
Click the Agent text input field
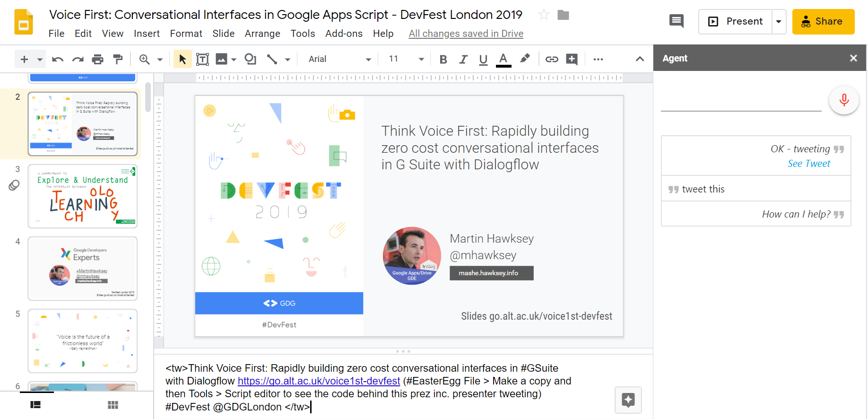(741, 101)
